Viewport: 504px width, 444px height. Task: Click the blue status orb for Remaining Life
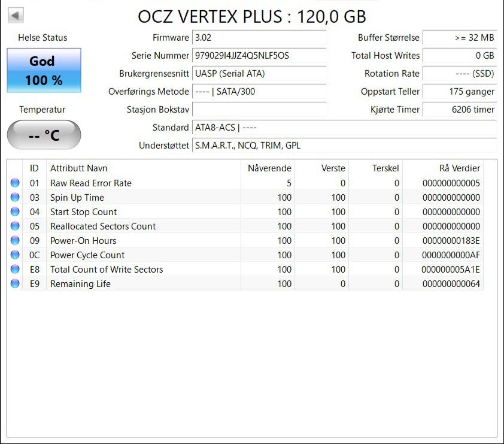click(x=15, y=283)
